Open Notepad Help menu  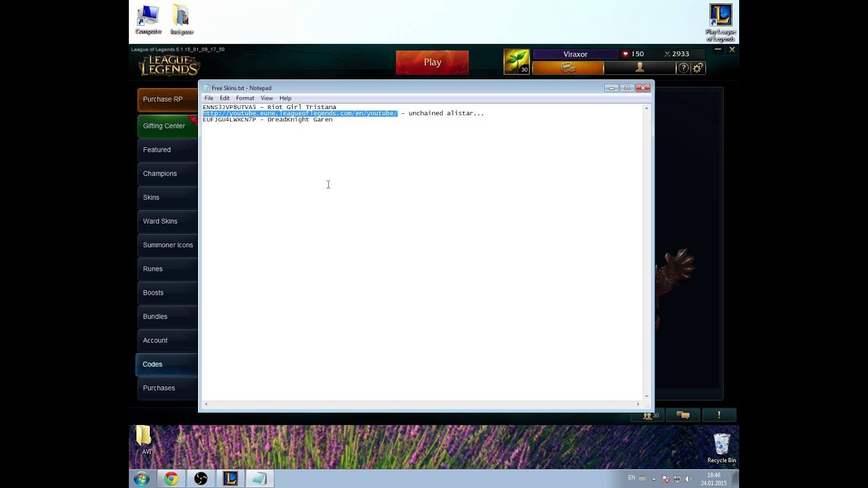285,98
